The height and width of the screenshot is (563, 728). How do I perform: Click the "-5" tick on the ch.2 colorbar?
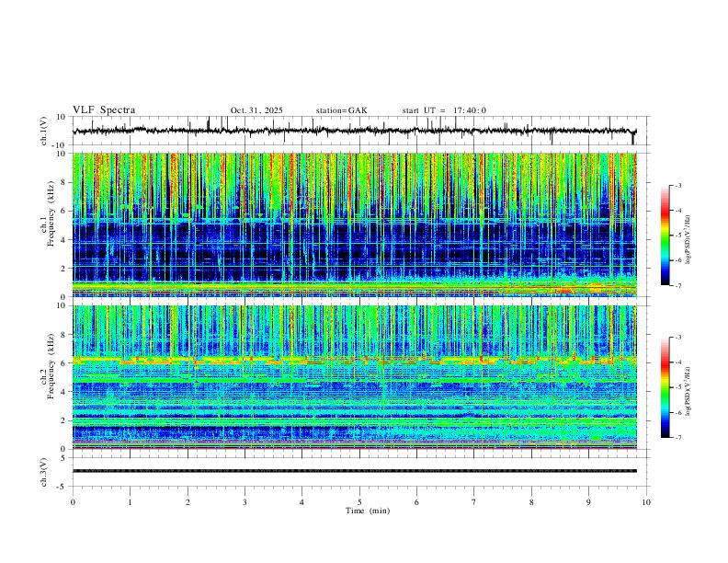(x=677, y=387)
